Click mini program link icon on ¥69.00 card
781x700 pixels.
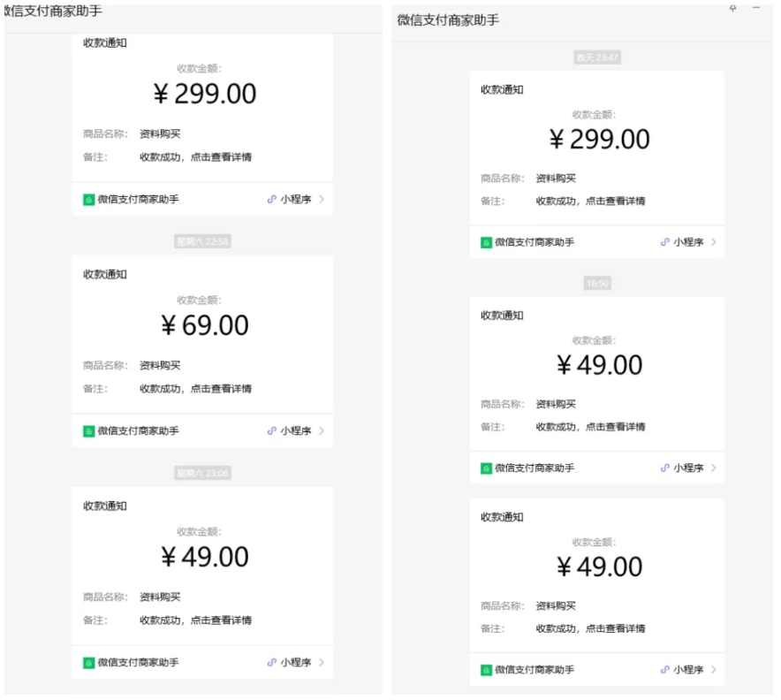[x=272, y=431]
